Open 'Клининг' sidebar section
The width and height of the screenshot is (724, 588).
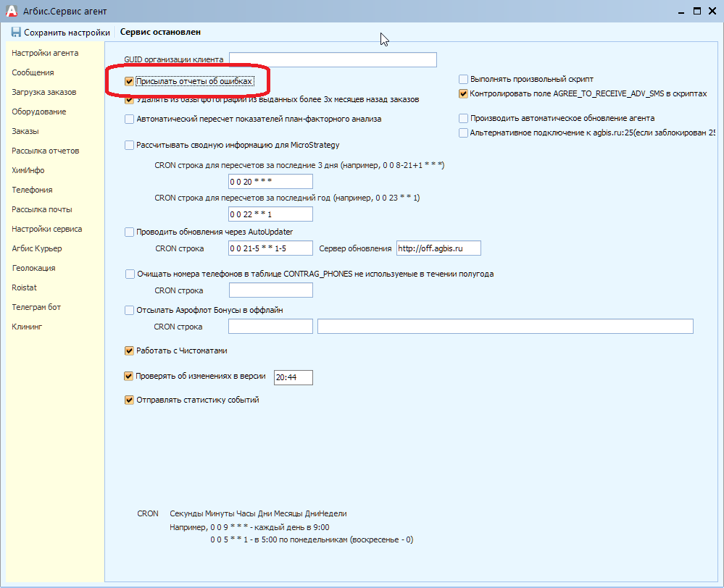(x=27, y=327)
